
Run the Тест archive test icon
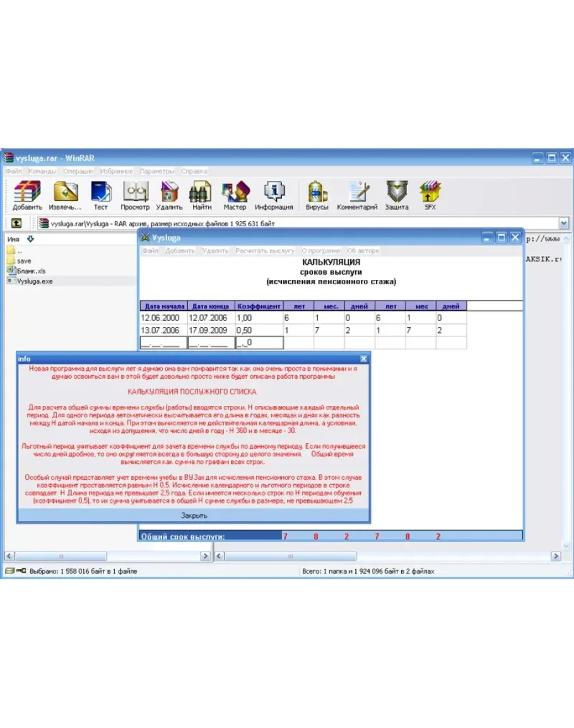(101, 192)
